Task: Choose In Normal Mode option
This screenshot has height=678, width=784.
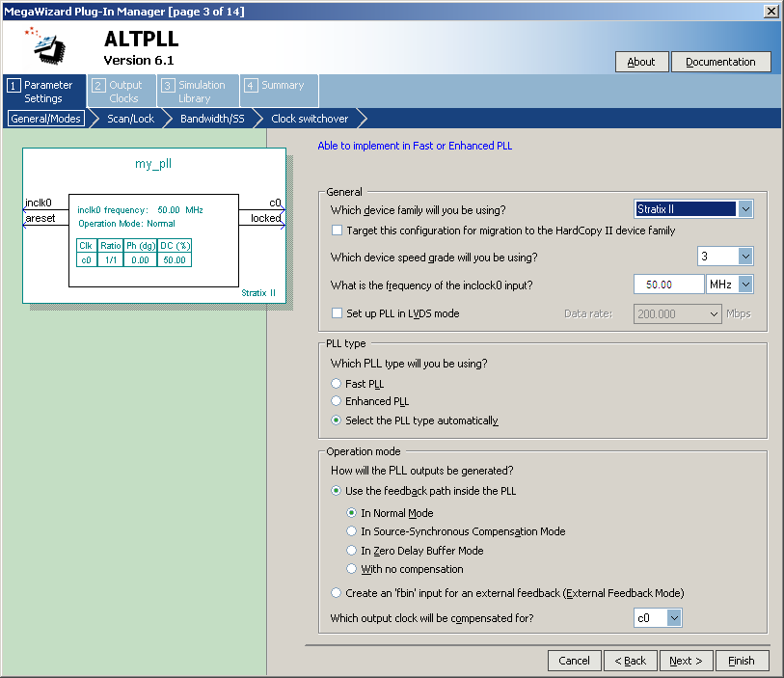Action: [352, 512]
